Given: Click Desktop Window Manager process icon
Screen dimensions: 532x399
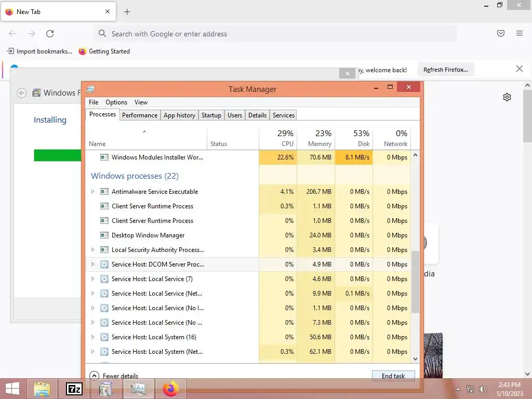Looking at the screenshot, I should tap(104, 235).
